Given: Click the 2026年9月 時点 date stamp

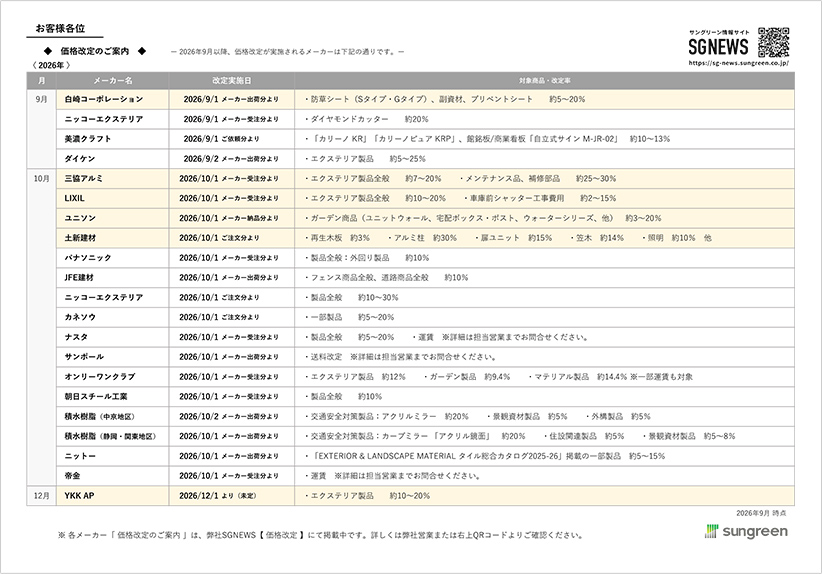Looking at the screenshot, I should tap(761, 513).
